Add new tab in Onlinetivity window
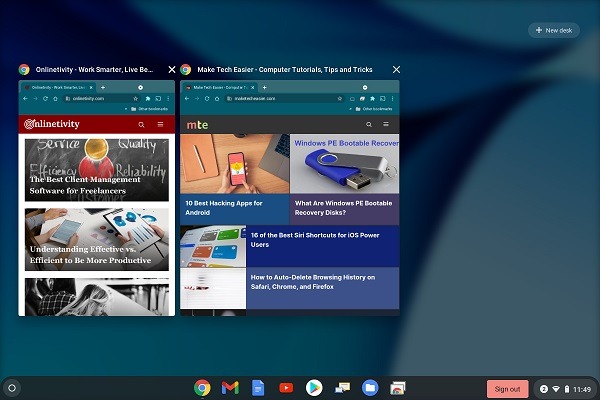Image resolution: width=600 pixels, height=400 pixels. pyautogui.click(x=103, y=88)
